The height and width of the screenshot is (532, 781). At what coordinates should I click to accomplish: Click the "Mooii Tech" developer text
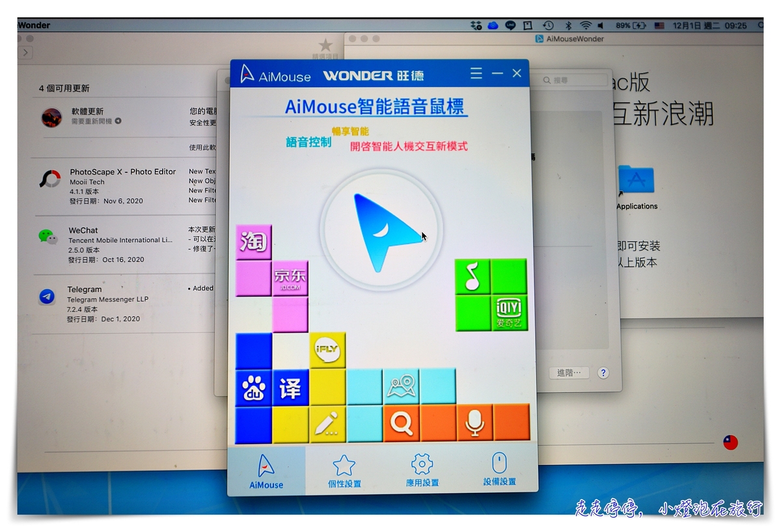(87, 182)
